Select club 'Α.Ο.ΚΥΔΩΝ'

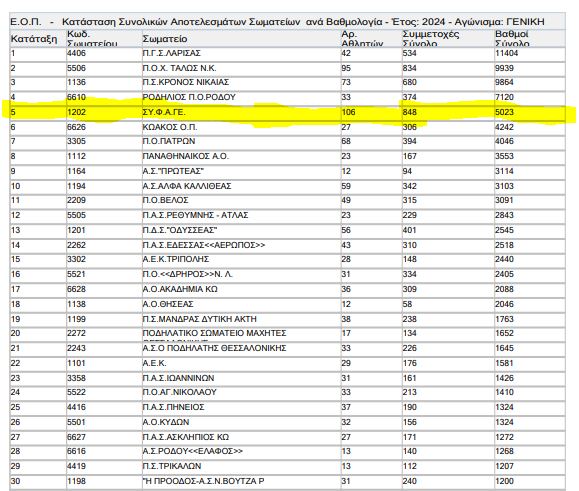[166, 422]
